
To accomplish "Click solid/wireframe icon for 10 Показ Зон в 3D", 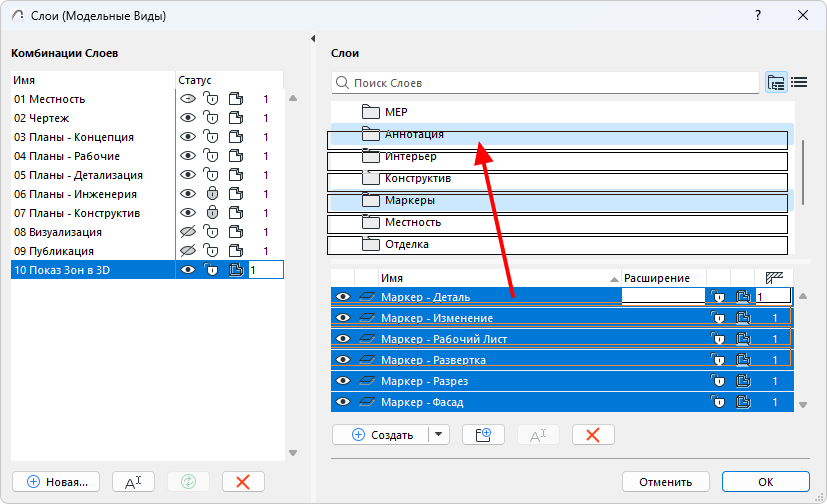I will [236, 269].
